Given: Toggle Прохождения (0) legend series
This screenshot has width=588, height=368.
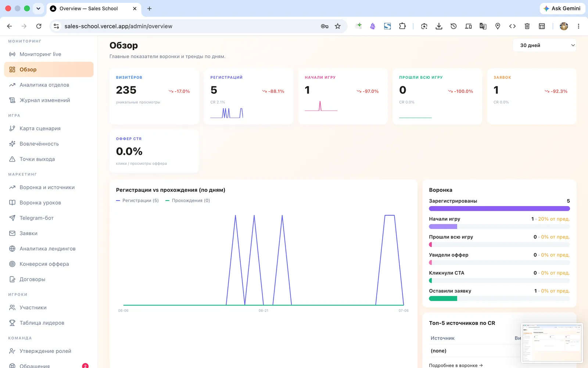Looking at the screenshot, I should coord(188,201).
